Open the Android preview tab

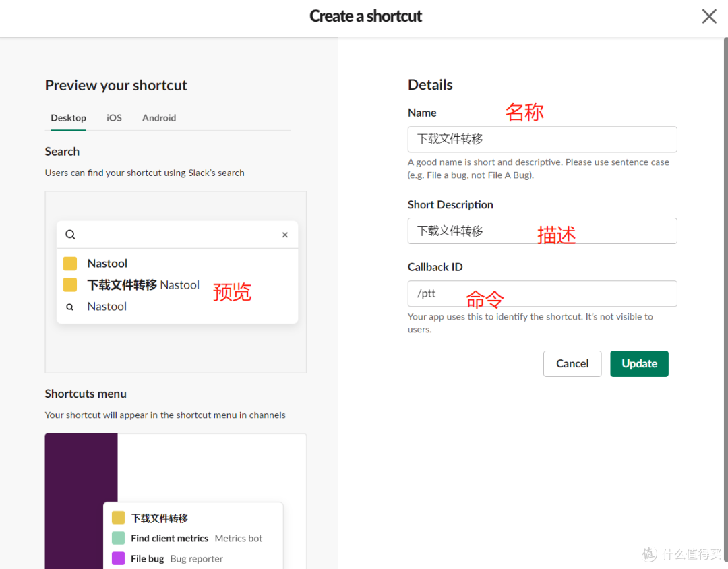159,118
